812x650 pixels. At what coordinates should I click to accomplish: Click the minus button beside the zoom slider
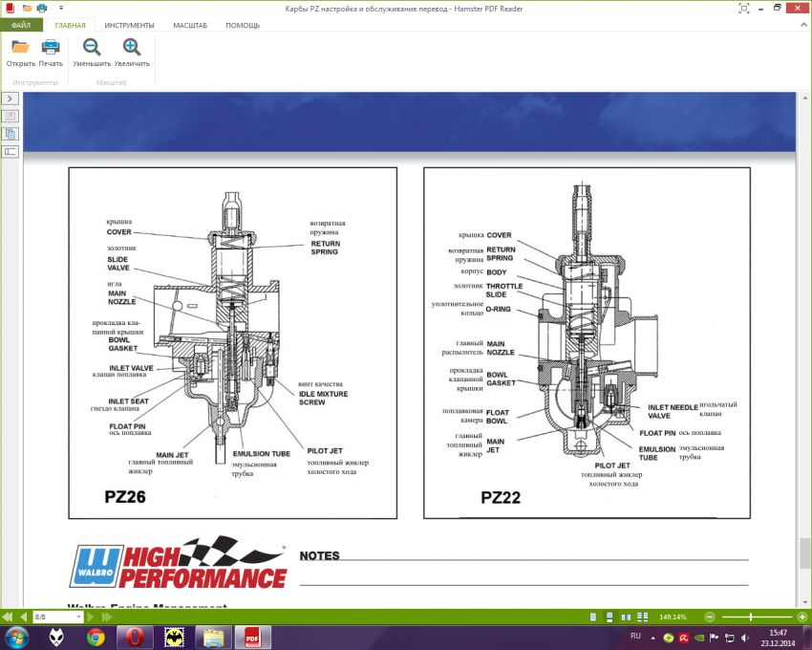click(x=710, y=617)
